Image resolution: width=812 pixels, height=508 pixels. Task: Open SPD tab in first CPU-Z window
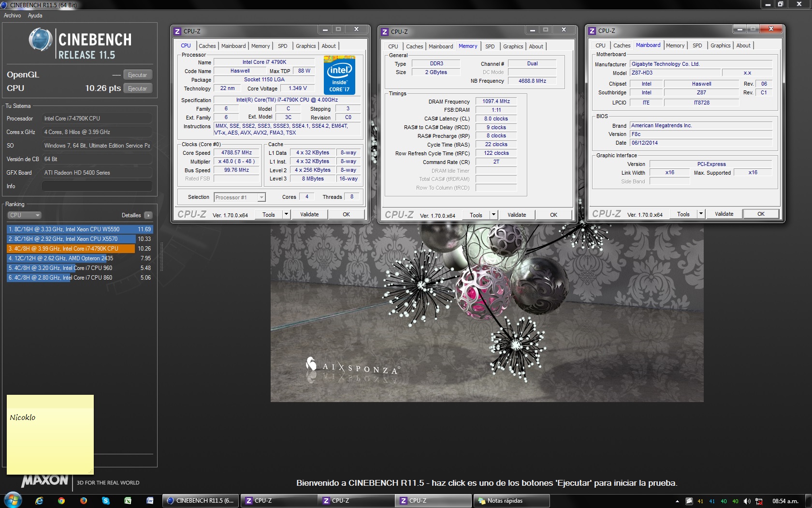(283, 46)
